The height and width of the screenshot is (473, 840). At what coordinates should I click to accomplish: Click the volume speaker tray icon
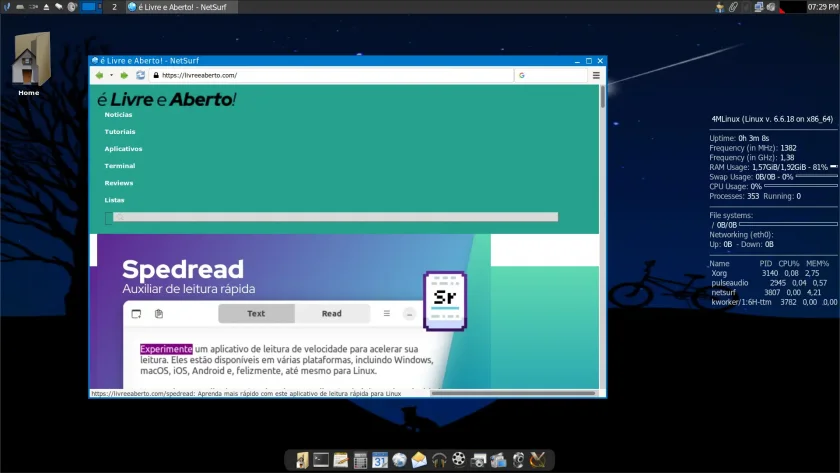pyautogui.click(x=771, y=7)
